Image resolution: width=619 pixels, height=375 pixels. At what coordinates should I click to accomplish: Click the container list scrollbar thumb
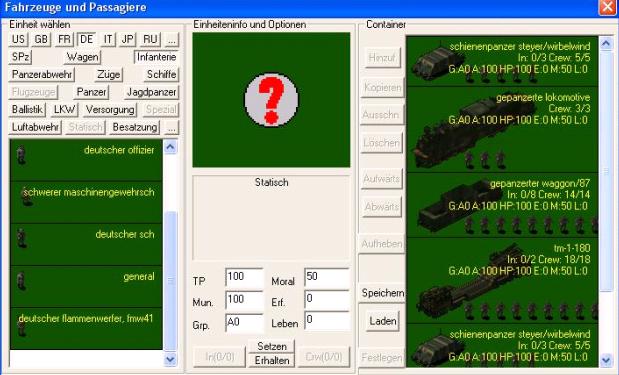(606, 171)
